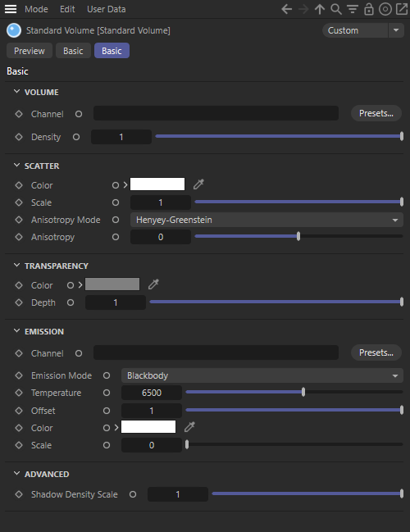Click Presets button for Volume Channel
The image size is (410, 532).
tap(376, 113)
